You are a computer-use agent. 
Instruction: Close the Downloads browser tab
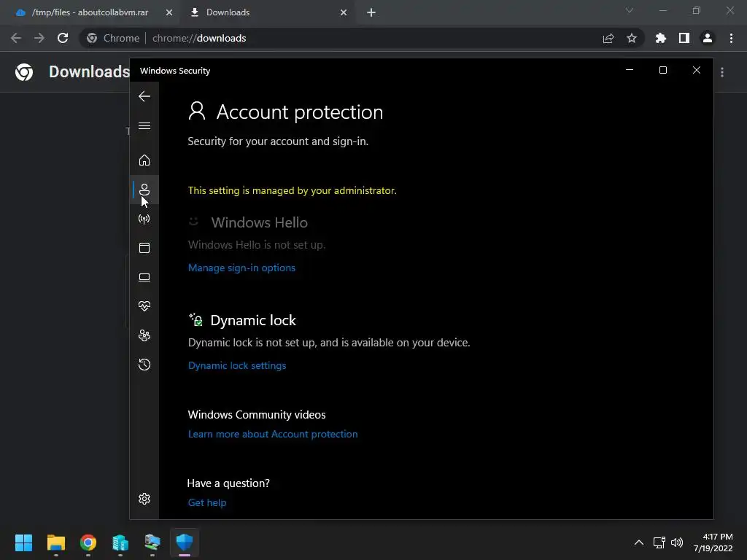click(x=344, y=12)
